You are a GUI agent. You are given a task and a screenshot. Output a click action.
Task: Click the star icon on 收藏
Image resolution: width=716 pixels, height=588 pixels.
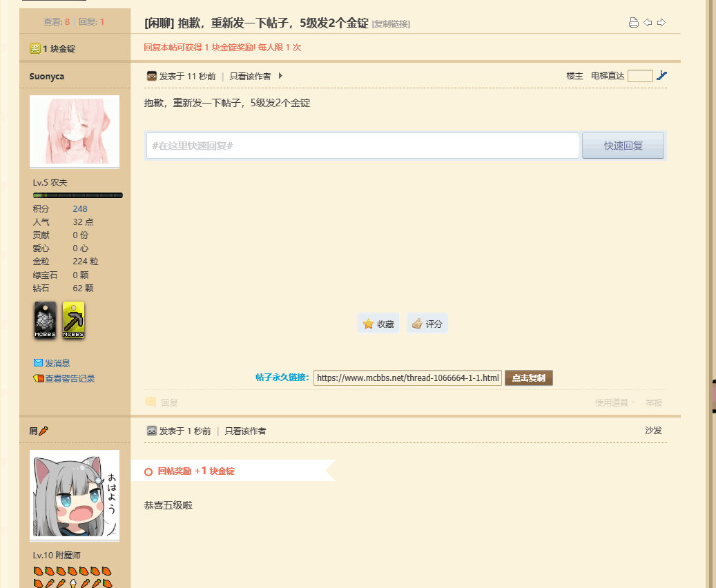point(369,324)
